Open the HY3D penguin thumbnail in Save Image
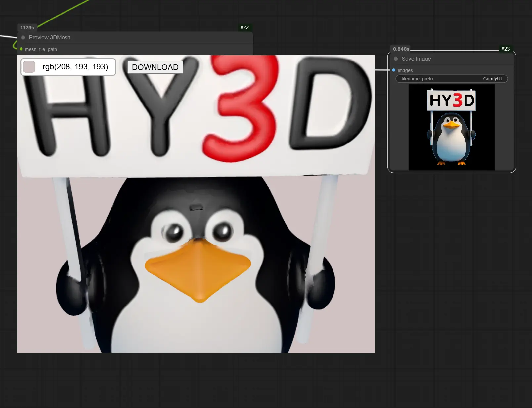This screenshot has width=532, height=408. click(x=452, y=127)
